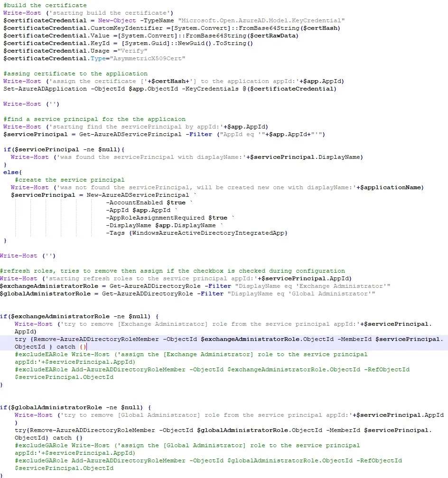This screenshot has width=448, height=478.
Task: Click the '$globalAdministratorRole = Get-AzureADDirectoryRole' line
Action: pos(187,294)
